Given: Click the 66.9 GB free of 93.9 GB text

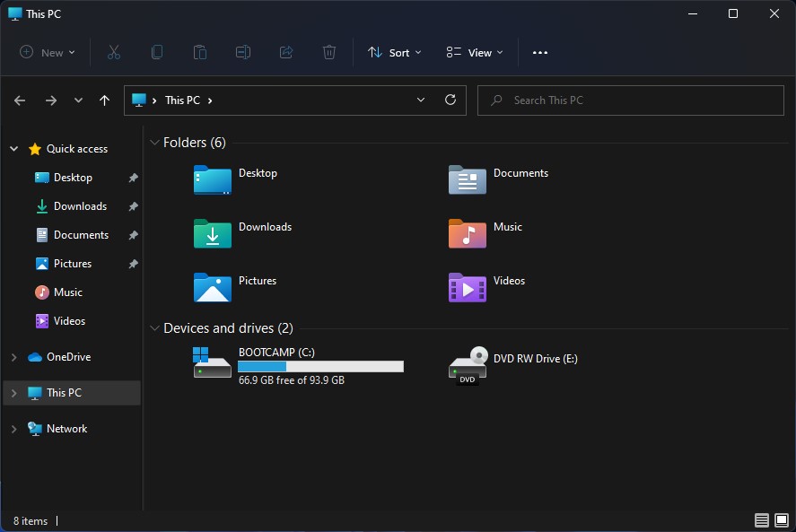Looking at the screenshot, I should (x=292, y=380).
